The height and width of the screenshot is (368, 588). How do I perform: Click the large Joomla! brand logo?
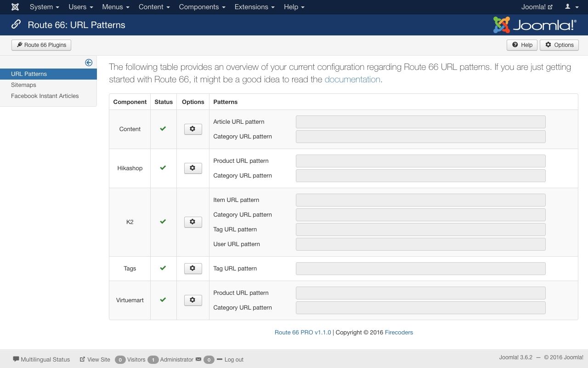[535, 25]
